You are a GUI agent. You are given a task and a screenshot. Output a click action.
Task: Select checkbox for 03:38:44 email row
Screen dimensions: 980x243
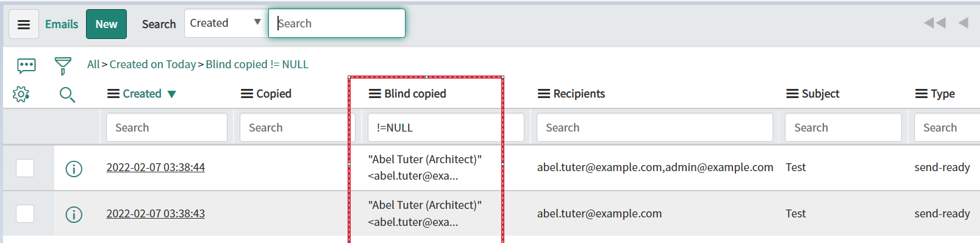click(x=25, y=168)
